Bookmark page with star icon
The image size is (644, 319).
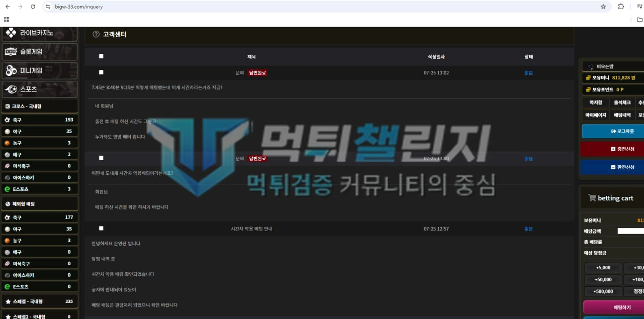(603, 7)
